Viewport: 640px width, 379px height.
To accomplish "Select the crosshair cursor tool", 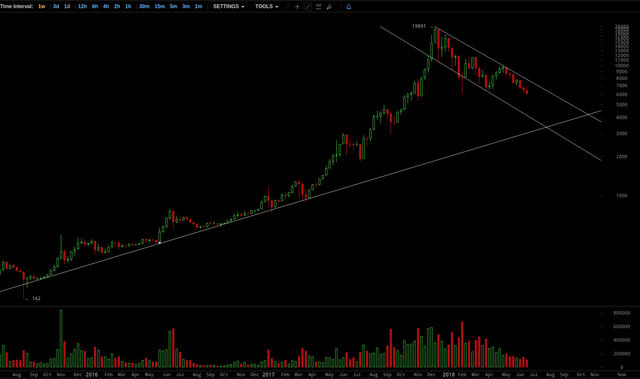I will [x=297, y=7].
